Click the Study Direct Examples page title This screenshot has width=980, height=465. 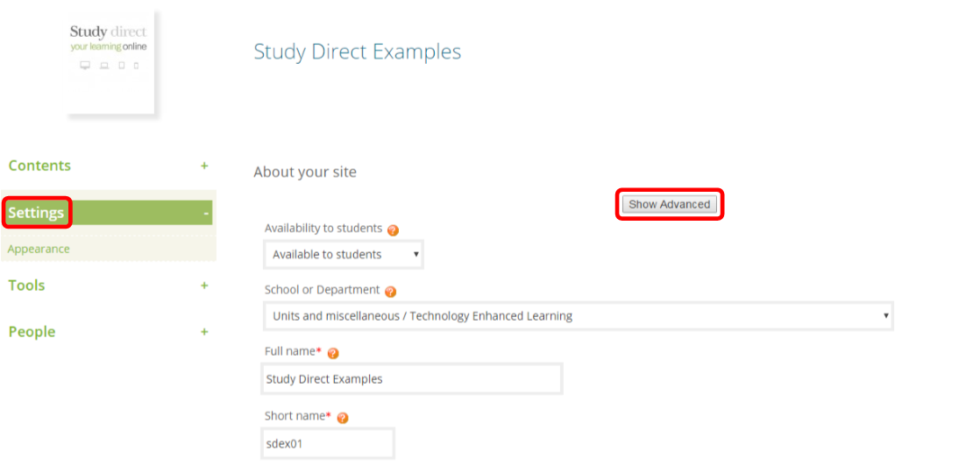click(x=358, y=52)
